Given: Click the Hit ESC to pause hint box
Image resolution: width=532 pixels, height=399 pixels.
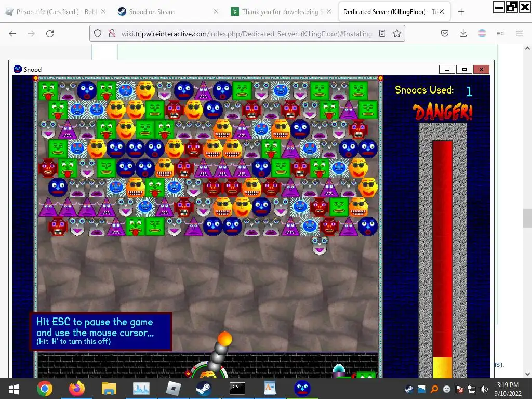Looking at the screenshot, I should tap(101, 331).
